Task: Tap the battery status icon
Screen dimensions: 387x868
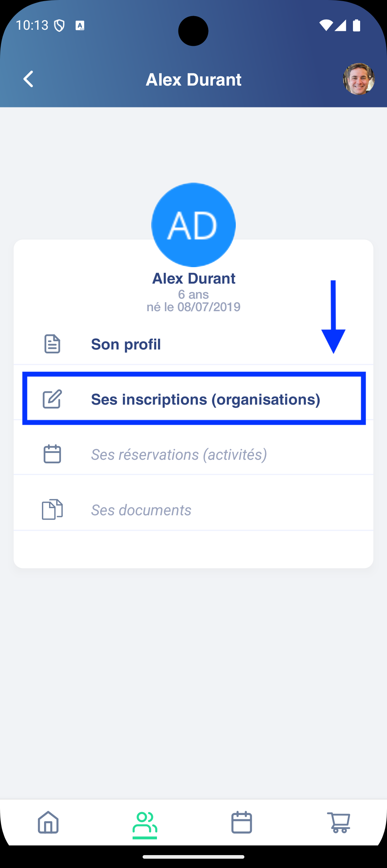Action: pos(357,25)
